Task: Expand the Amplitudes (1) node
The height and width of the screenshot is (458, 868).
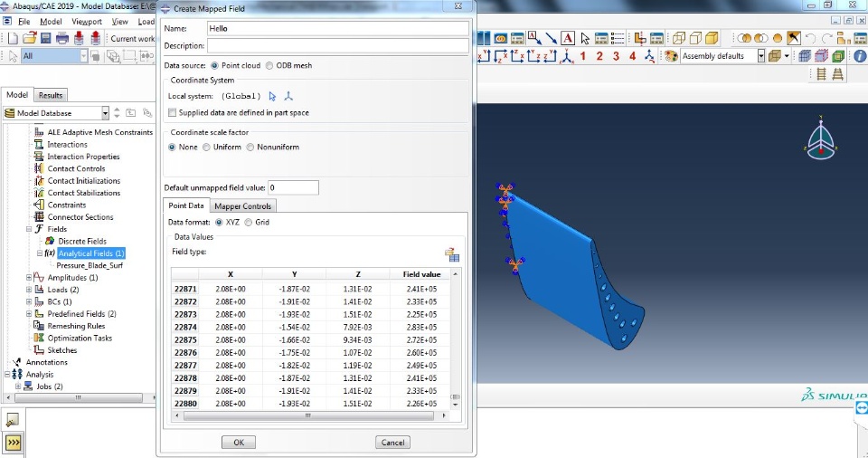Action: pos(29,278)
